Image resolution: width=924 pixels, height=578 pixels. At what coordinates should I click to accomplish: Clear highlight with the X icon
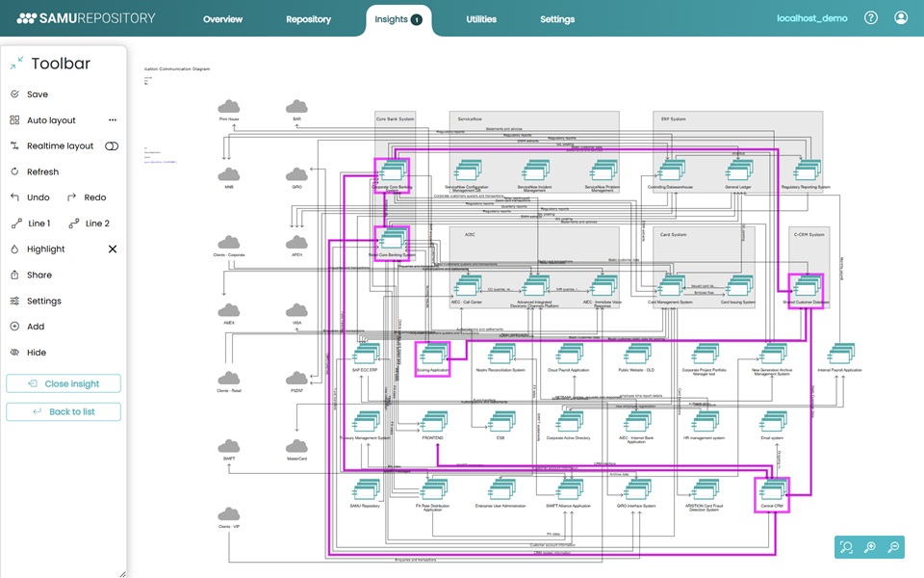tap(113, 249)
